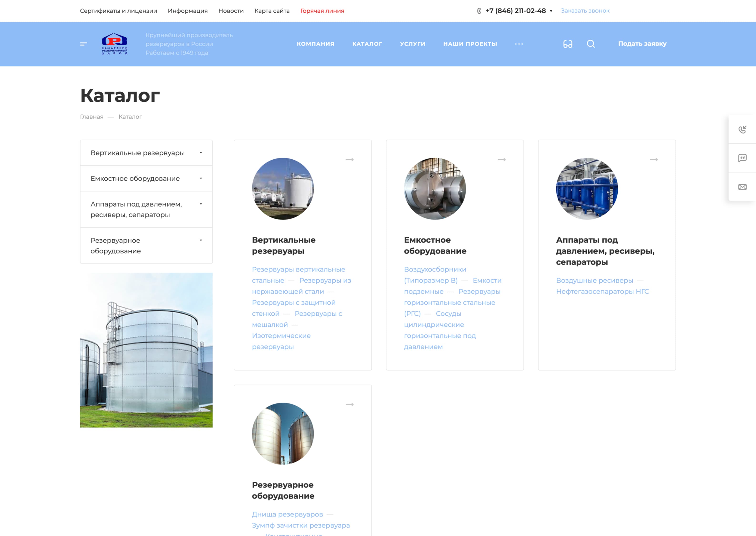The image size is (756, 536).
Task: Expand Емкостное оборудование sidebar category
Action: (x=201, y=179)
